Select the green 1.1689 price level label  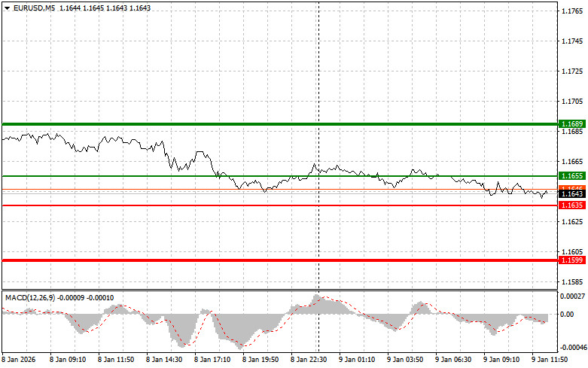coord(572,124)
